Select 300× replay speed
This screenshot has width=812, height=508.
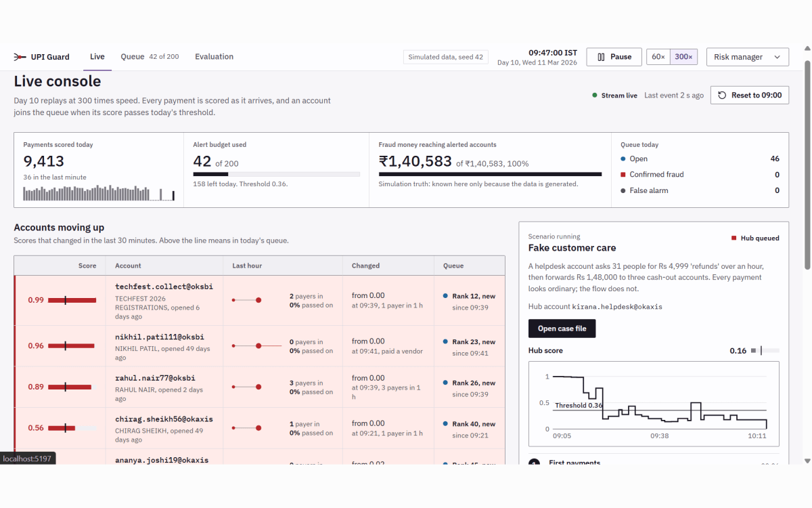[683, 57]
